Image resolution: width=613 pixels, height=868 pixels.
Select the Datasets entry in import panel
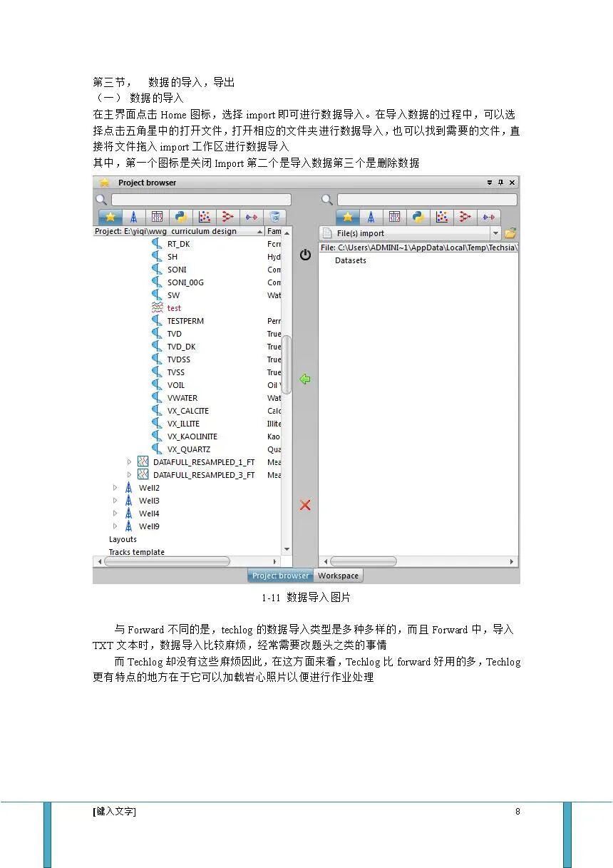coord(351,260)
